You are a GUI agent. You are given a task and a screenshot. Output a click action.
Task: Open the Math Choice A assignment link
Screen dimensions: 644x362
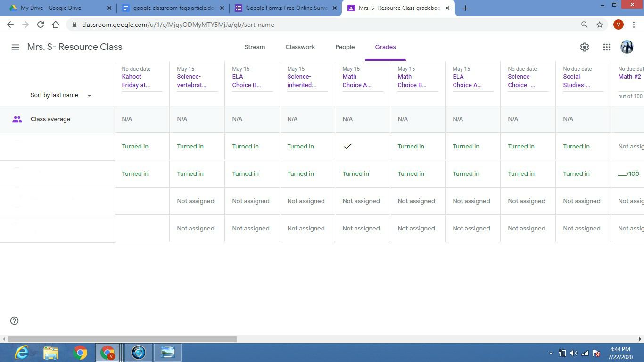pyautogui.click(x=357, y=81)
